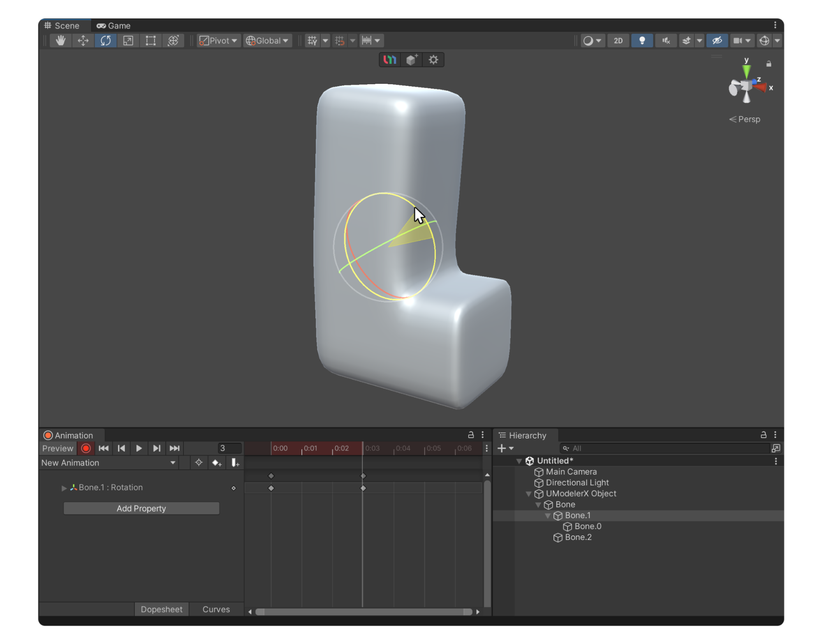Select the Rect transform tool

(x=151, y=41)
